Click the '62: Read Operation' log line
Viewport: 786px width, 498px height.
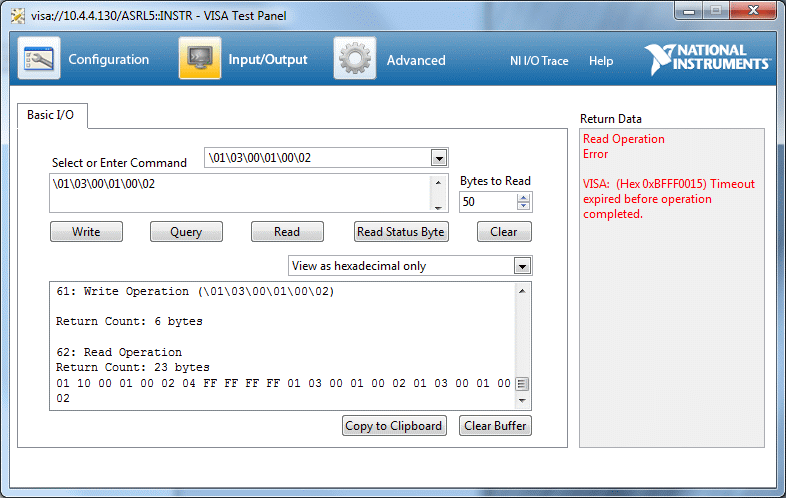pos(119,352)
